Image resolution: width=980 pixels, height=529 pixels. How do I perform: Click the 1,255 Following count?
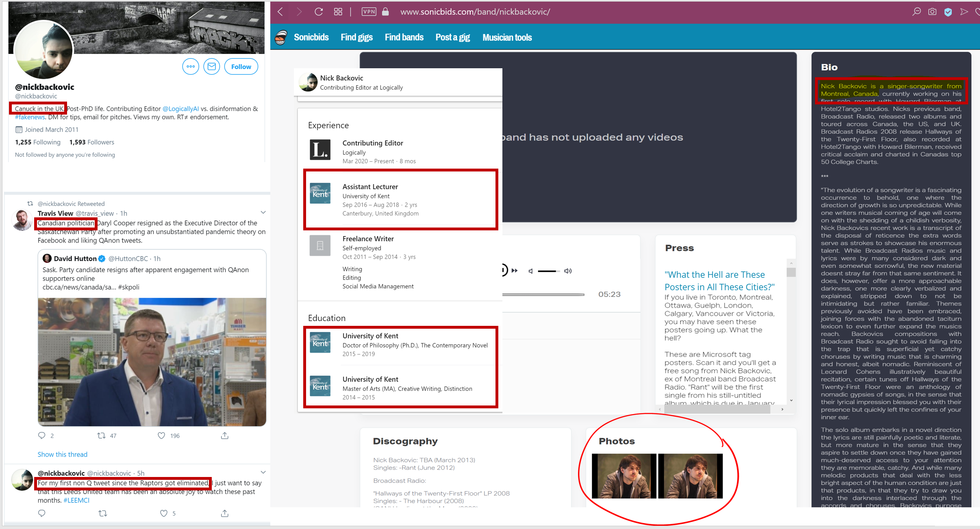38,142
